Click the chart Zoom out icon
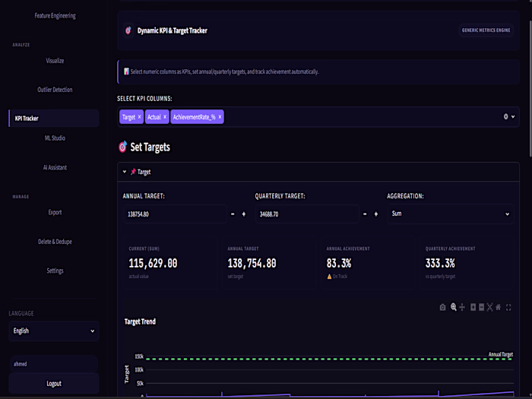Image resolution: width=532 pixels, height=399 pixels. 481,307
